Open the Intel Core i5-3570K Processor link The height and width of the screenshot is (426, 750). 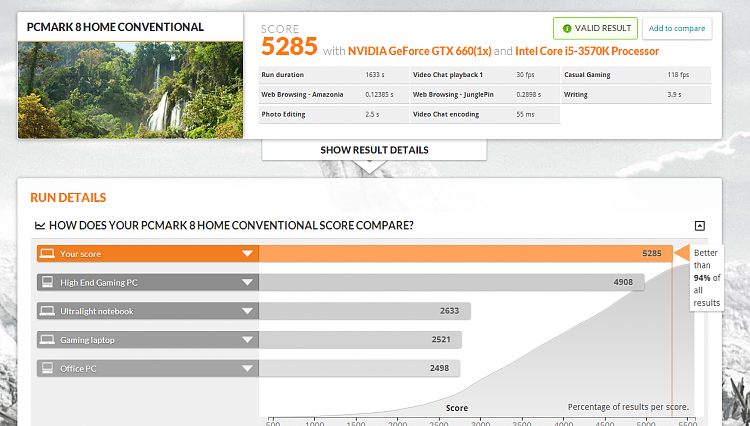(587, 51)
